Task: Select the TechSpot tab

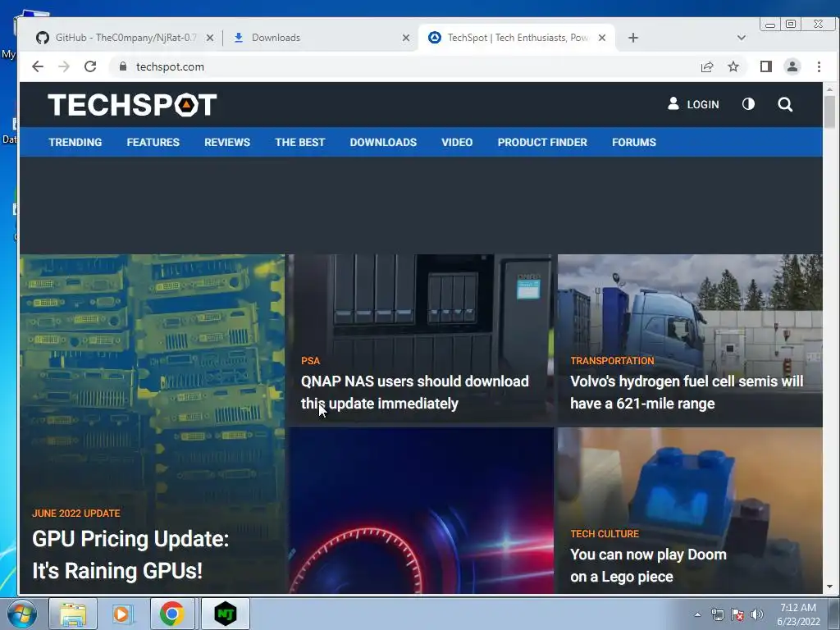Action: click(517, 38)
